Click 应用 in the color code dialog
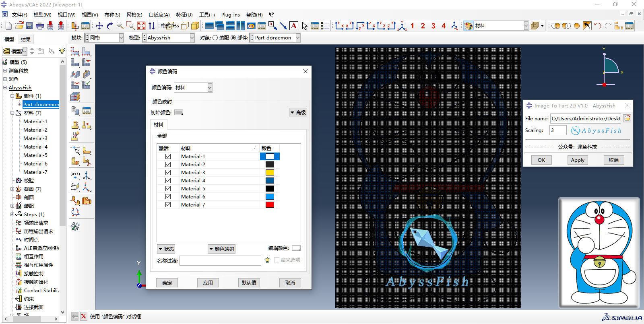 pyautogui.click(x=208, y=283)
